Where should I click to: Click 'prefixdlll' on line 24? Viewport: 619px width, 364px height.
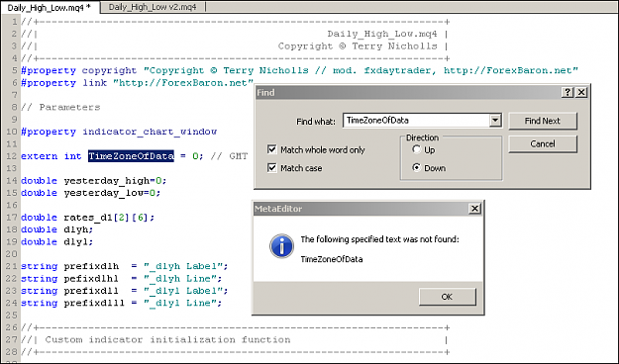coord(94,303)
